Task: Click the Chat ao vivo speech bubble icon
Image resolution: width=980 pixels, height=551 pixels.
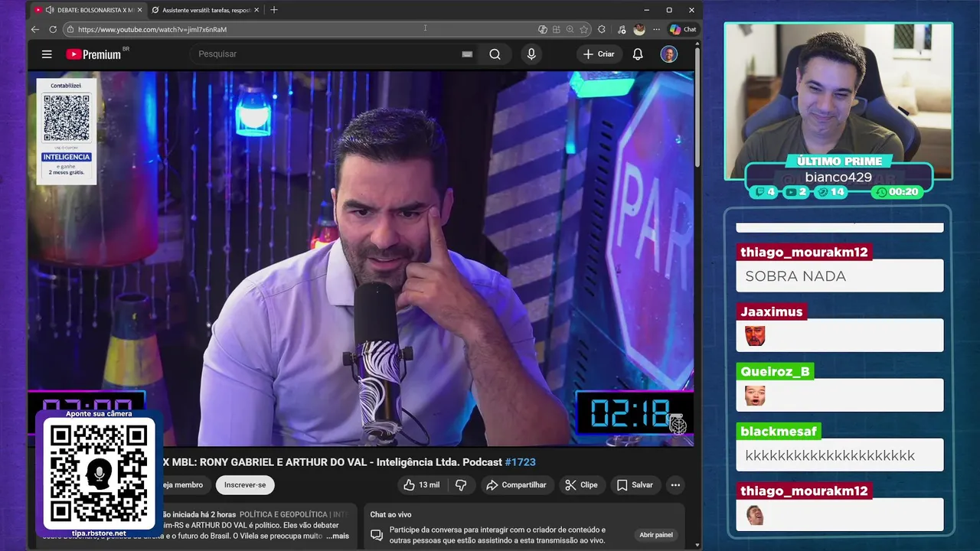Action: (377, 535)
